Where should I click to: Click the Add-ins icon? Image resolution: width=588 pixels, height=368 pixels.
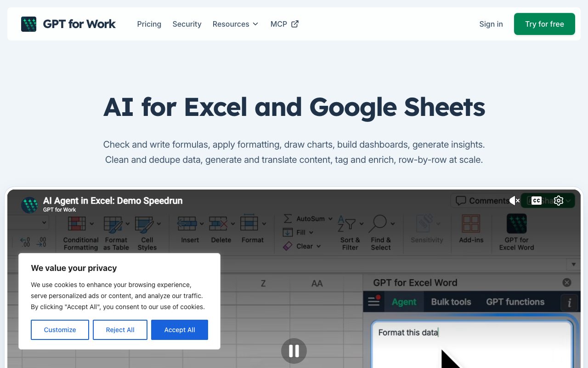tap(471, 224)
